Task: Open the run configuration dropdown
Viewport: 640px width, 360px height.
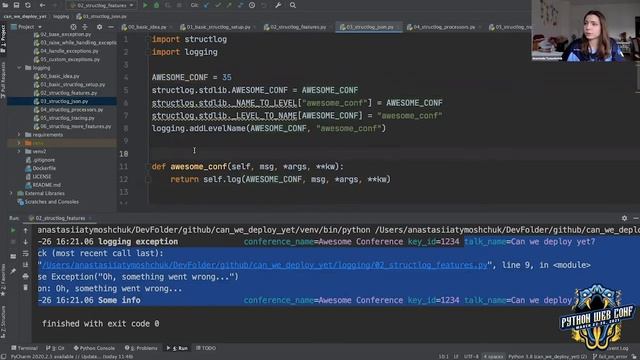Action: [101, 5]
